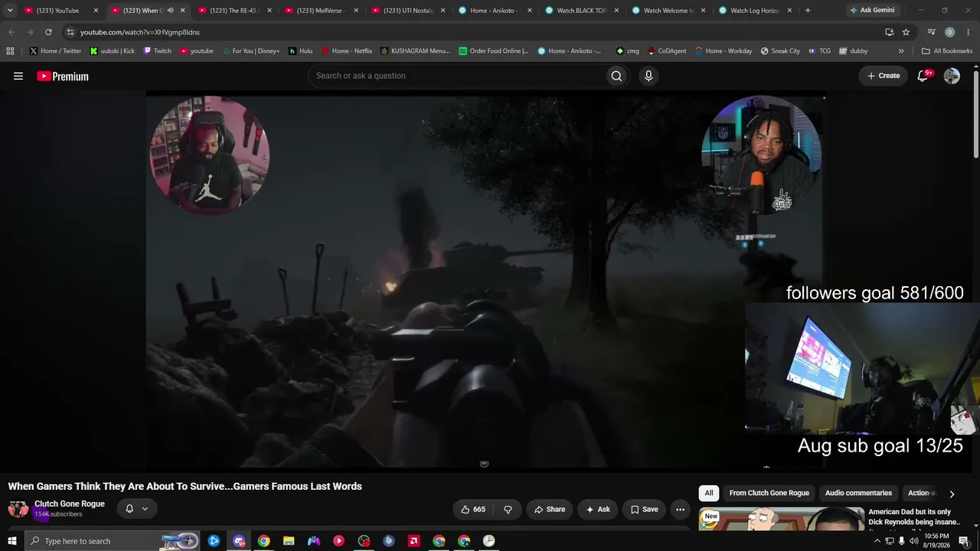Click the Ask button under the video
The width and height of the screenshot is (980, 551).
(x=598, y=510)
